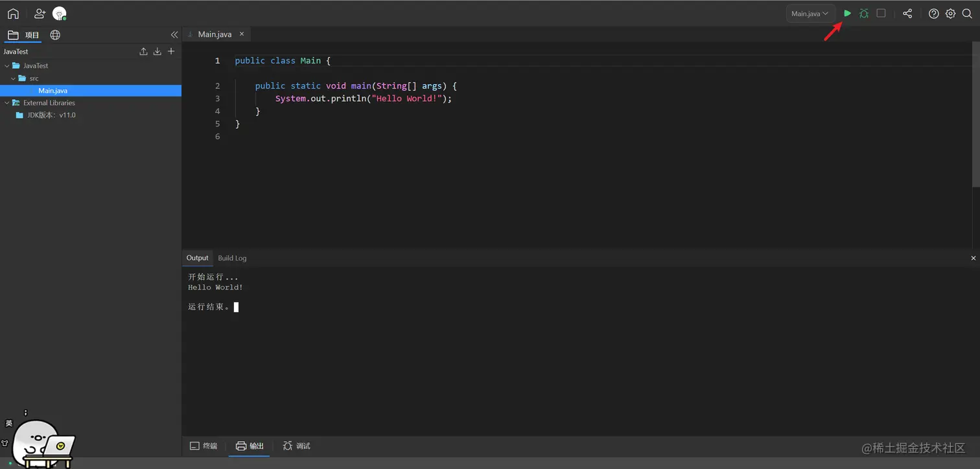
Task: Go to the home page icon
Action: (x=13, y=13)
